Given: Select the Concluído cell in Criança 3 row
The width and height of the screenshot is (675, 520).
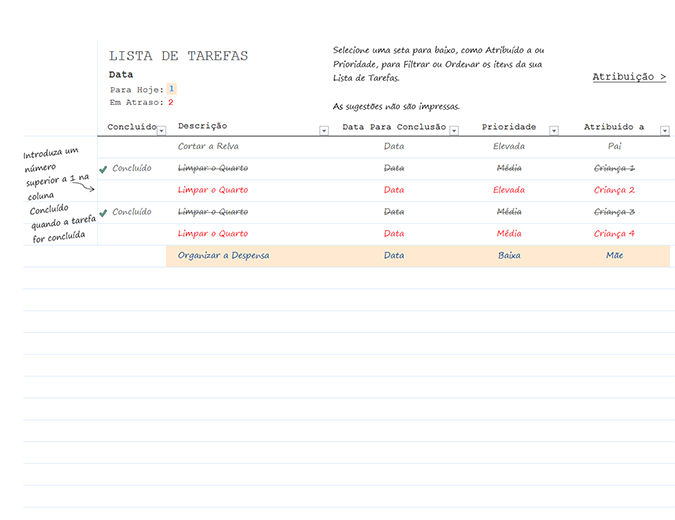Looking at the screenshot, I should 132,212.
